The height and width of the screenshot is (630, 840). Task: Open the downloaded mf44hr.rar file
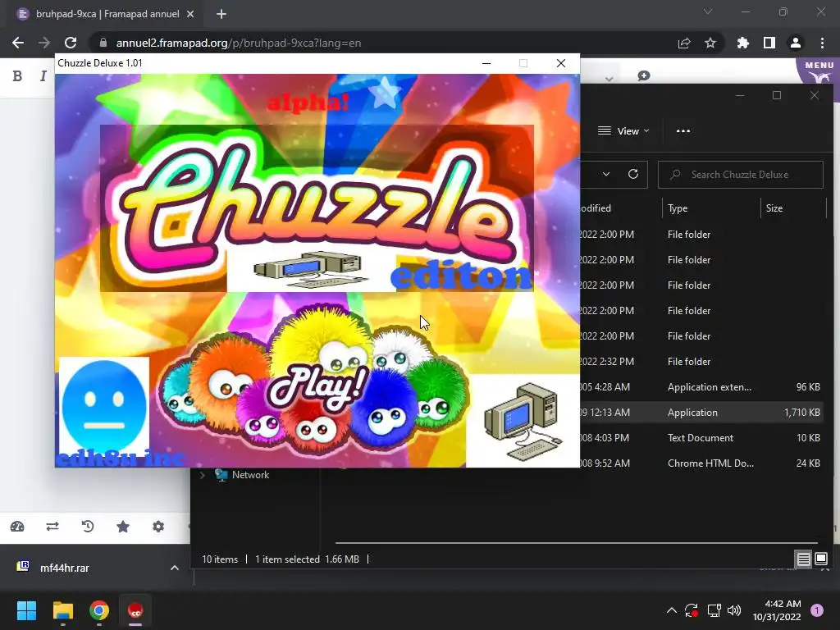click(x=64, y=568)
